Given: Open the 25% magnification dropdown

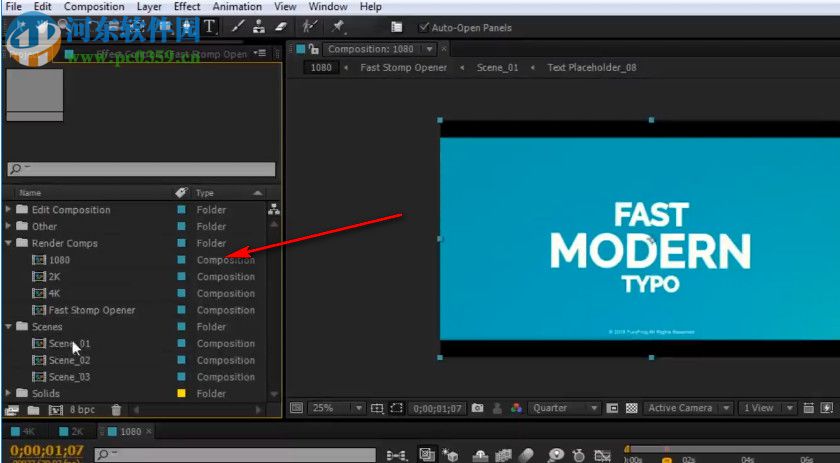Looking at the screenshot, I should click(337, 408).
